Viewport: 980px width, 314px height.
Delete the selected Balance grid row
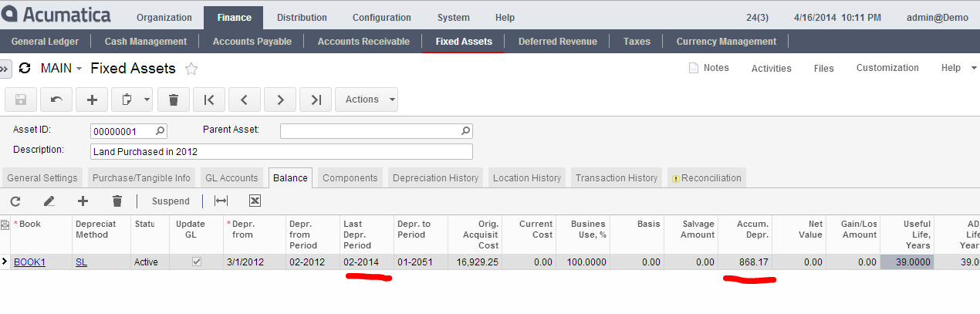[x=117, y=201]
